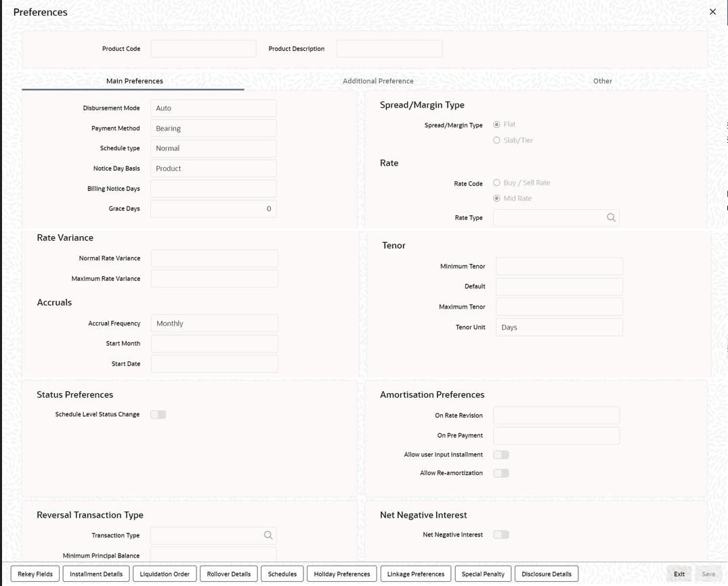Click the Default tenor field
Image resolution: width=728 pixels, height=586 pixels.
click(559, 286)
